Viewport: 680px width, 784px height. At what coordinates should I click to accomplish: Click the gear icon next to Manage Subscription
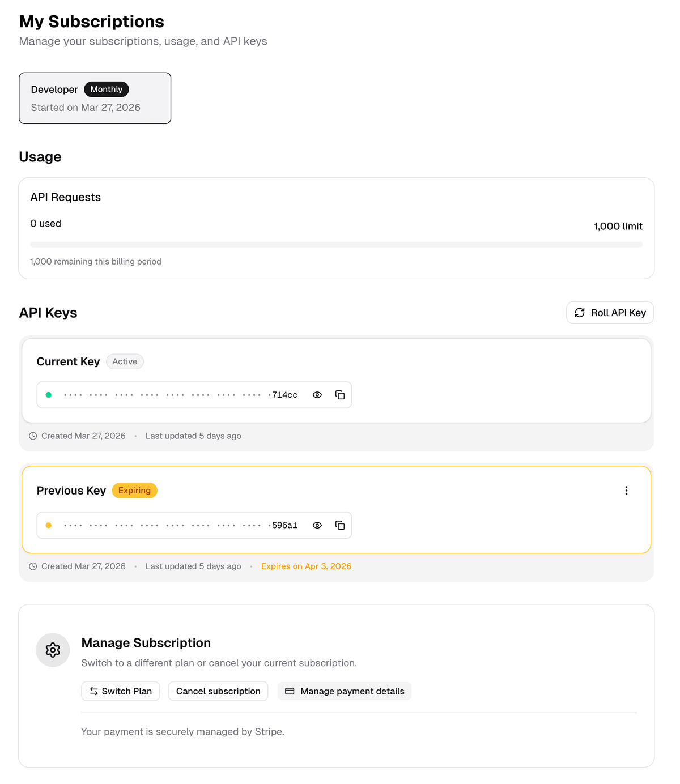(53, 650)
